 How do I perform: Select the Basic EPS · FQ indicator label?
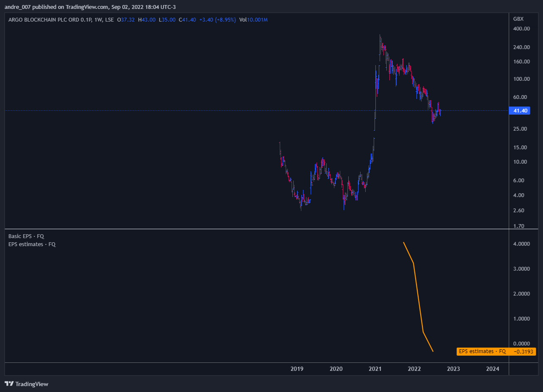pos(26,236)
